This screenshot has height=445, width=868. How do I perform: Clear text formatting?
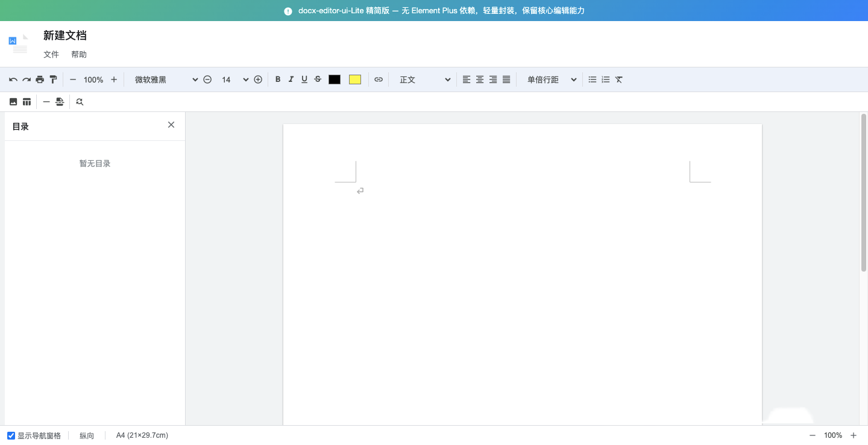[619, 79]
